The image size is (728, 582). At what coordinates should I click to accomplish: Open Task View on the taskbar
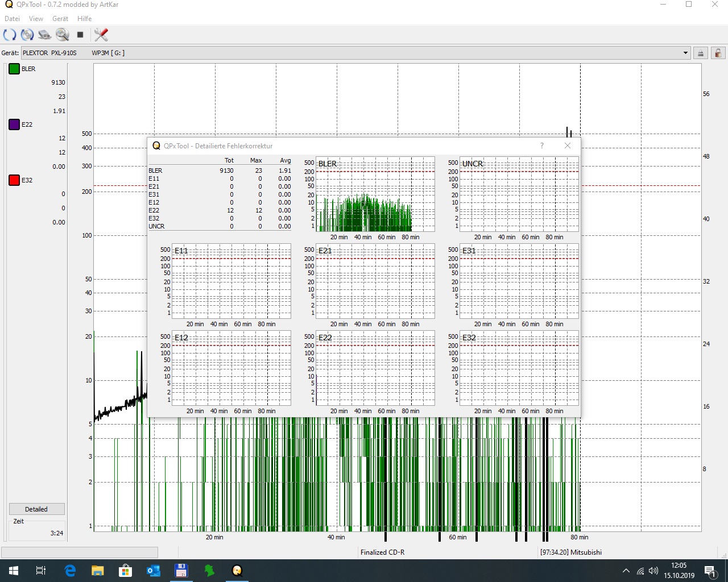(x=41, y=571)
